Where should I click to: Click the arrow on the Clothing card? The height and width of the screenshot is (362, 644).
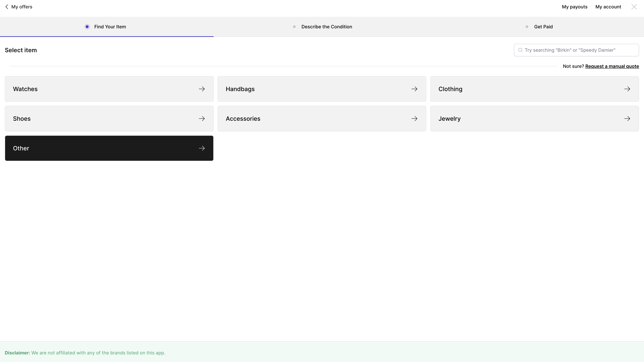click(x=627, y=89)
